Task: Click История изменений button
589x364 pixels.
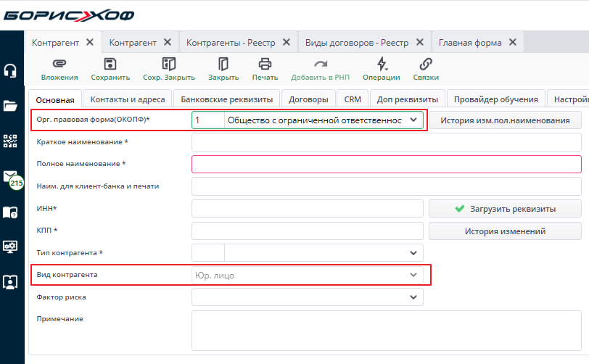Action: coord(505,231)
